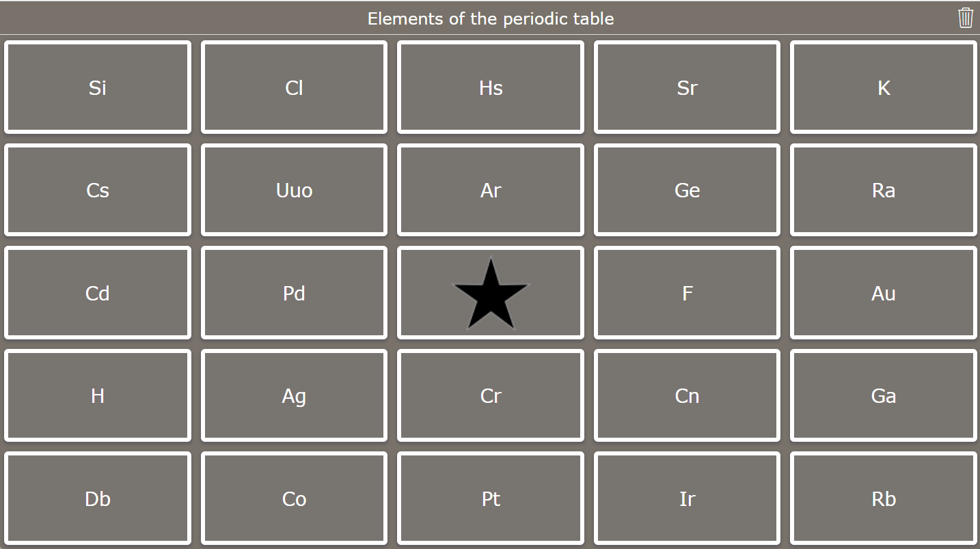Click the Uuo element tile
980x549 pixels.
coord(294,191)
